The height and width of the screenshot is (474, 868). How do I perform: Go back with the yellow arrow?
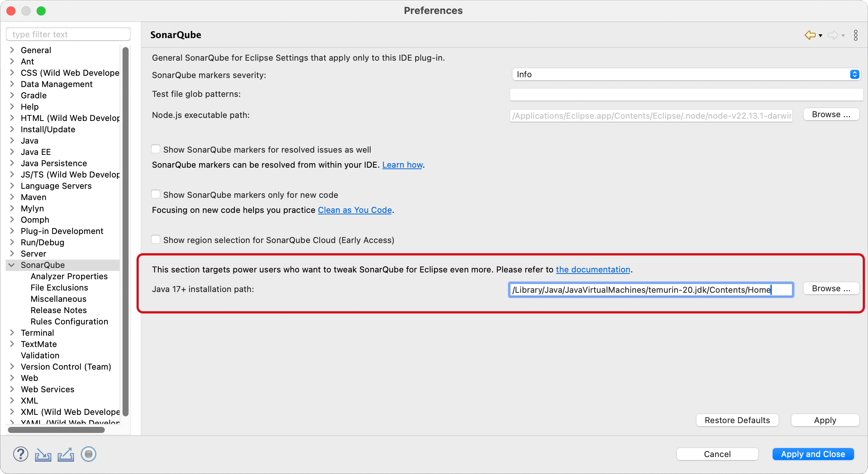[810, 35]
